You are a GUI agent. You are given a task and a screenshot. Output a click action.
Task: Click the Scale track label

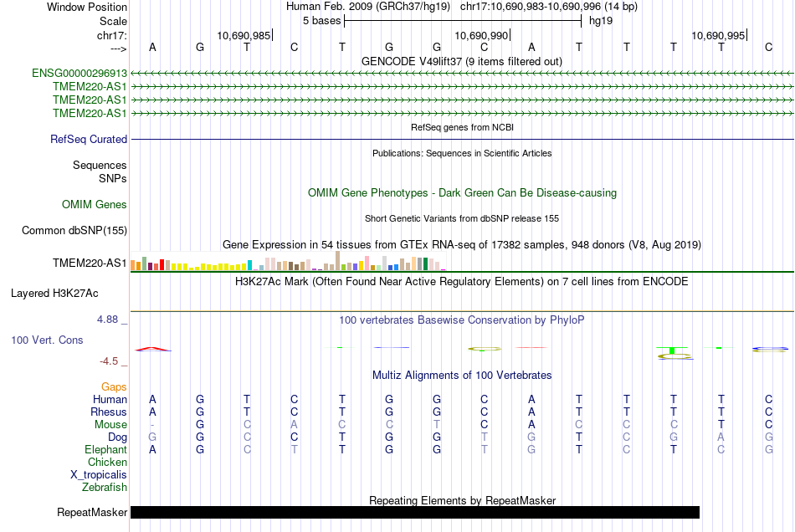[x=113, y=21]
